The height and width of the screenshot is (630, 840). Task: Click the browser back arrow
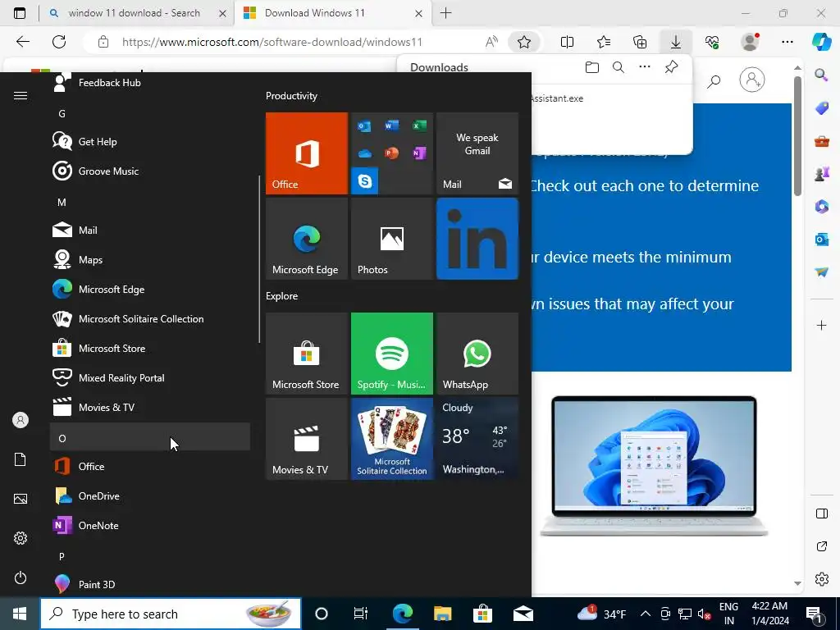(22, 42)
